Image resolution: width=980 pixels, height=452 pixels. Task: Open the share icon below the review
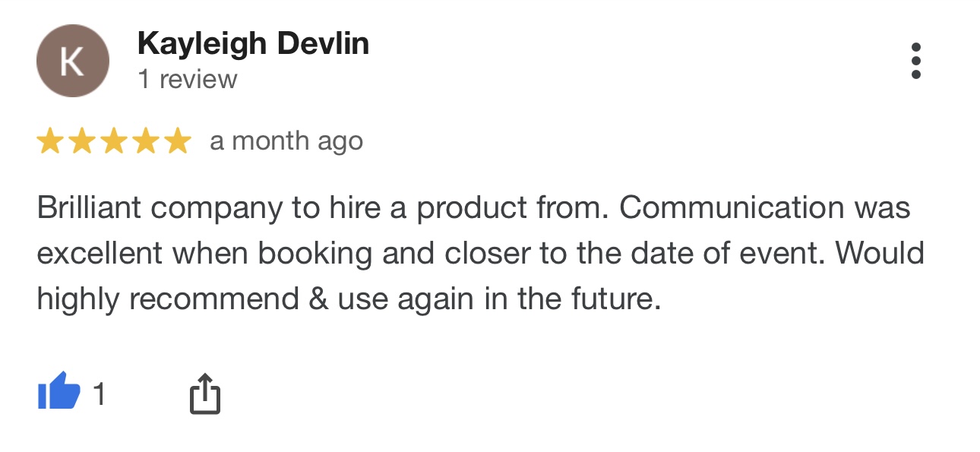click(x=204, y=394)
